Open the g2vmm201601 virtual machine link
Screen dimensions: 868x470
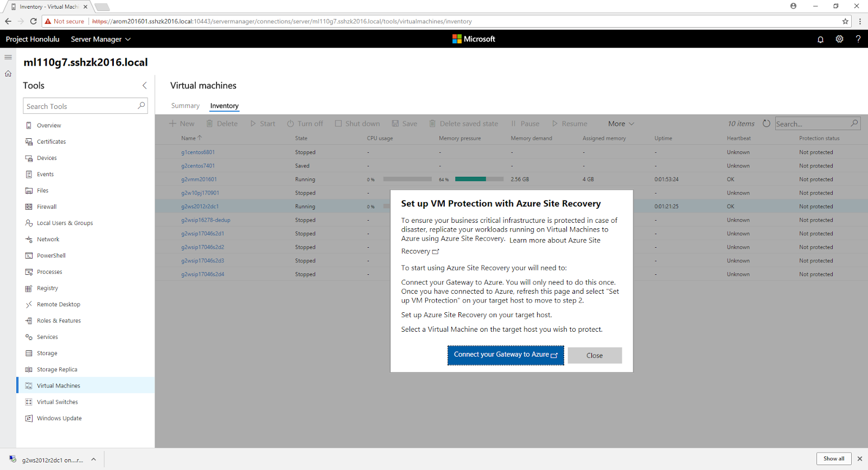click(199, 179)
